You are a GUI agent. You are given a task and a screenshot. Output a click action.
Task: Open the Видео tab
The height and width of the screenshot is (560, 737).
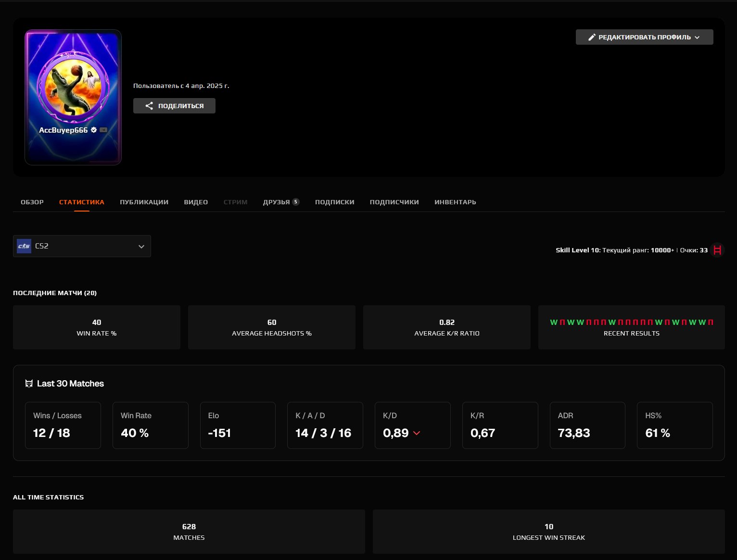coord(196,202)
